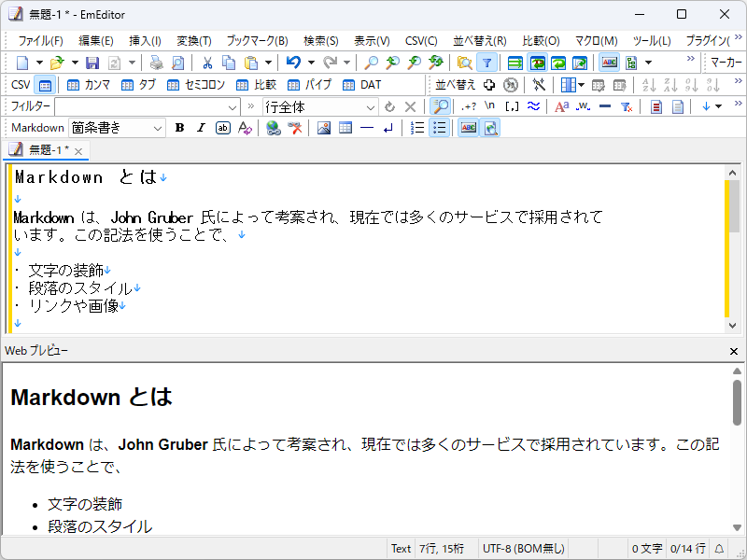The height and width of the screenshot is (560, 747).
Task: Open the filter text combo box dropdown
Action: [232, 106]
